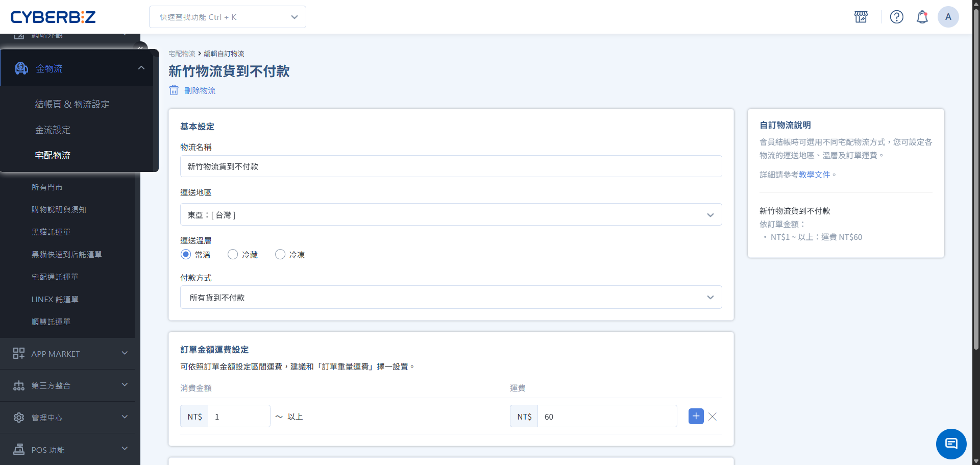Screen dimensions: 980x465
Task: Add a shipping fee tier with plus button
Action: pyautogui.click(x=696, y=417)
